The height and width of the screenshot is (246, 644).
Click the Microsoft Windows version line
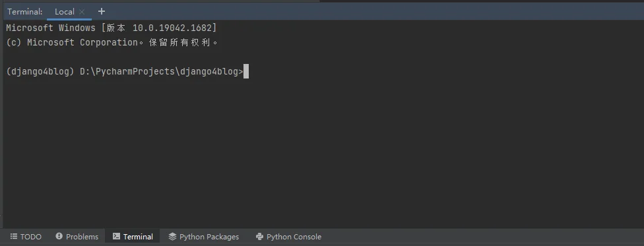point(112,28)
